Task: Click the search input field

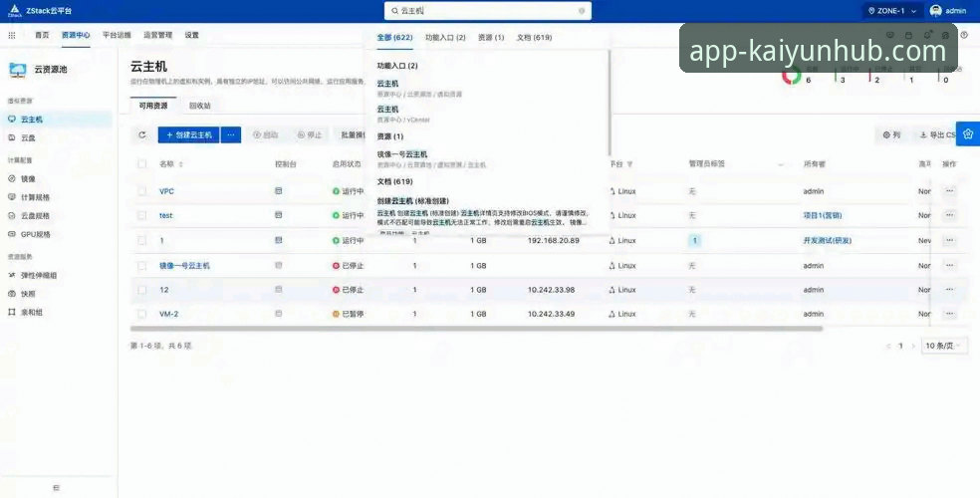Action: click(487, 11)
